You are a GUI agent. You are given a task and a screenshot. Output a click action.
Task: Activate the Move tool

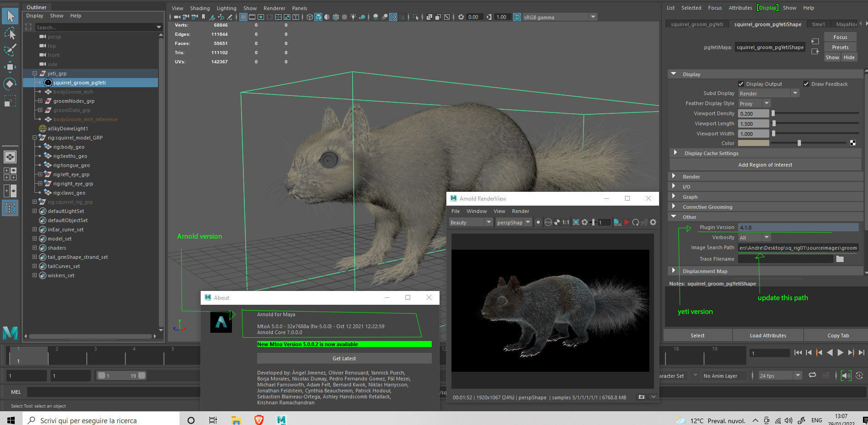[10, 67]
